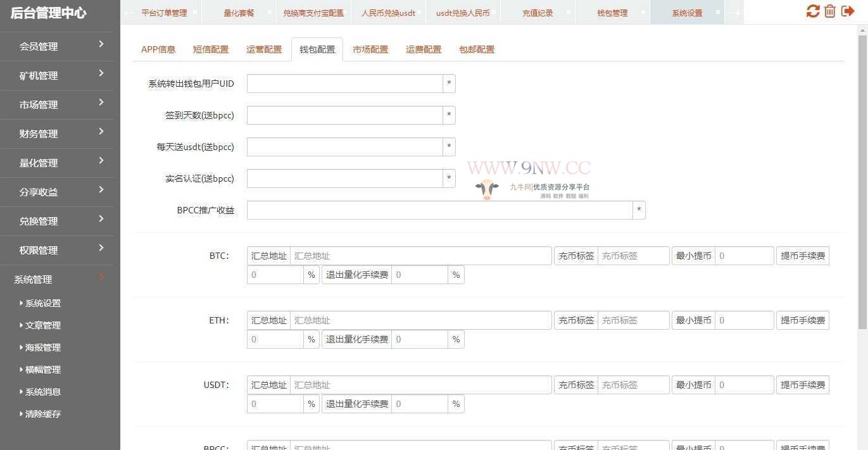This screenshot has width=868, height=450.
Task: Open the 运营配置 settings tab
Action: pos(264,49)
